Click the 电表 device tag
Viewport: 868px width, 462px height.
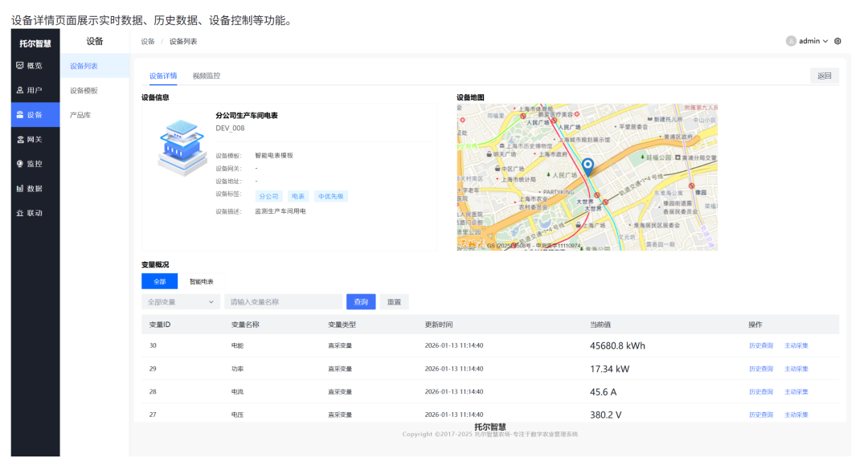(298, 196)
